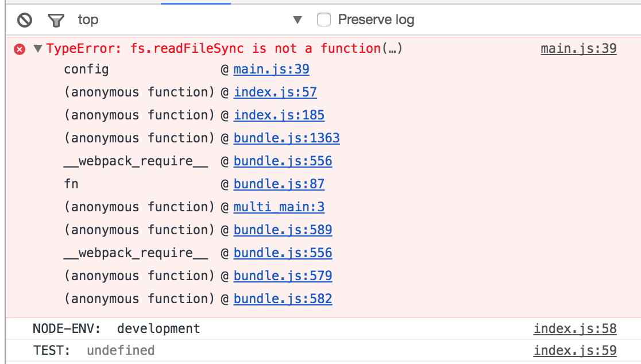
Task: Collapse the TypeError stack trace triangle
Action: [x=38, y=49]
